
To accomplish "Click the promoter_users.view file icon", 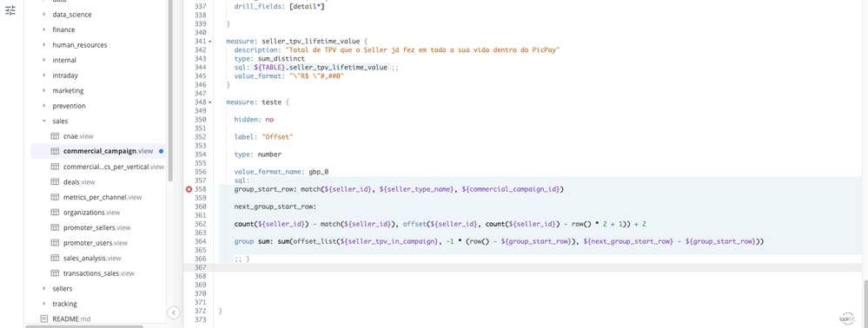I will 55,242.
